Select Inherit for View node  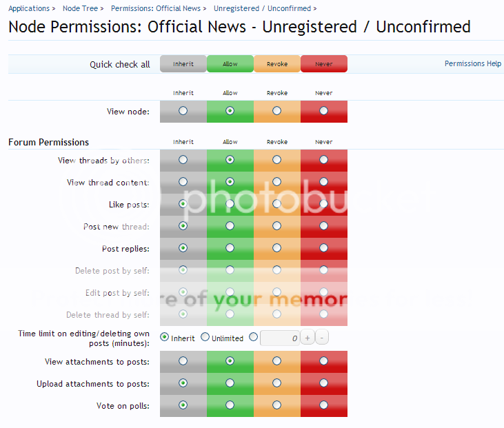click(183, 111)
